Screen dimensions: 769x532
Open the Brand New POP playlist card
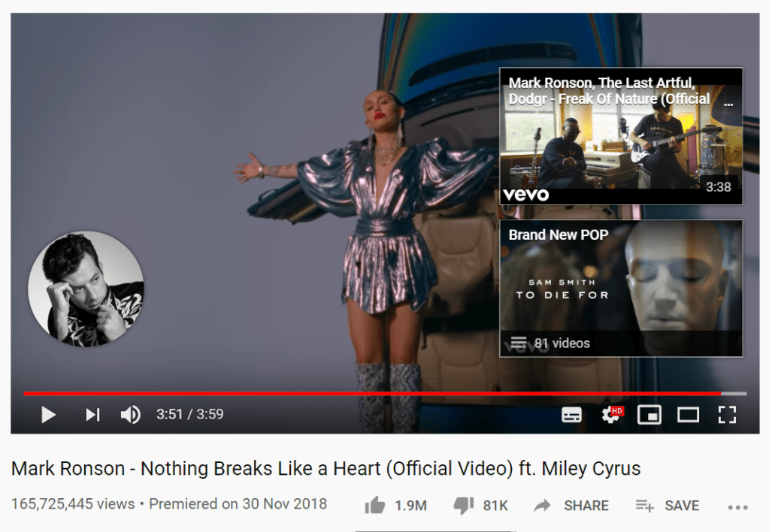pos(621,289)
